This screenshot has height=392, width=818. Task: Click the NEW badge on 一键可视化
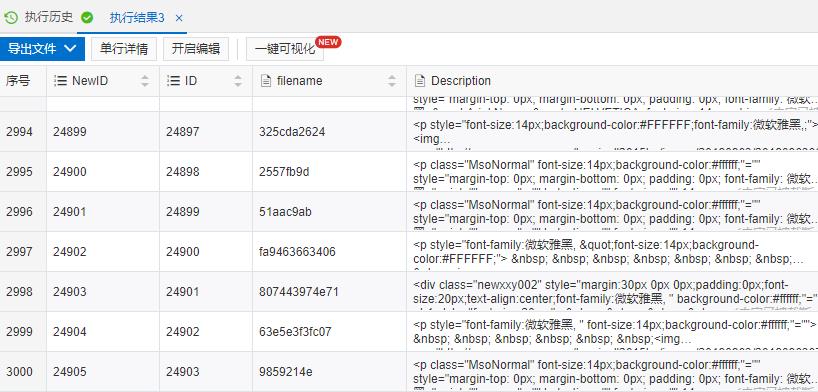328,42
